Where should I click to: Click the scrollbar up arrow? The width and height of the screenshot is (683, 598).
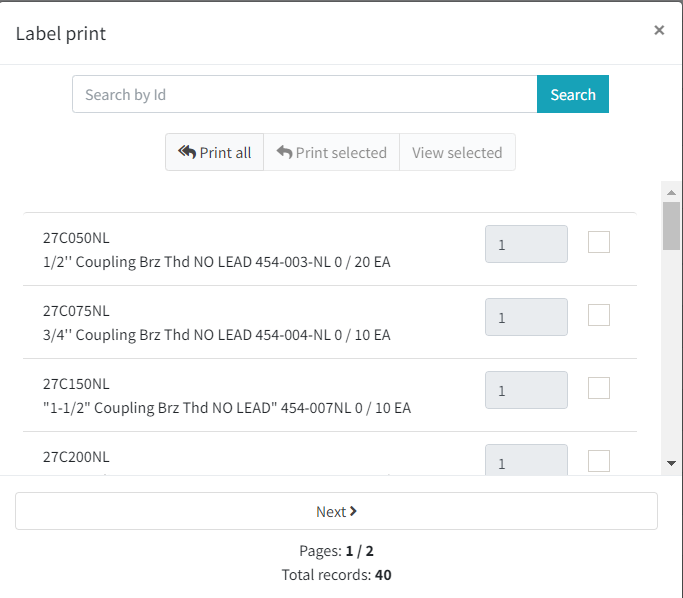pyautogui.click(x=671, y=191)
